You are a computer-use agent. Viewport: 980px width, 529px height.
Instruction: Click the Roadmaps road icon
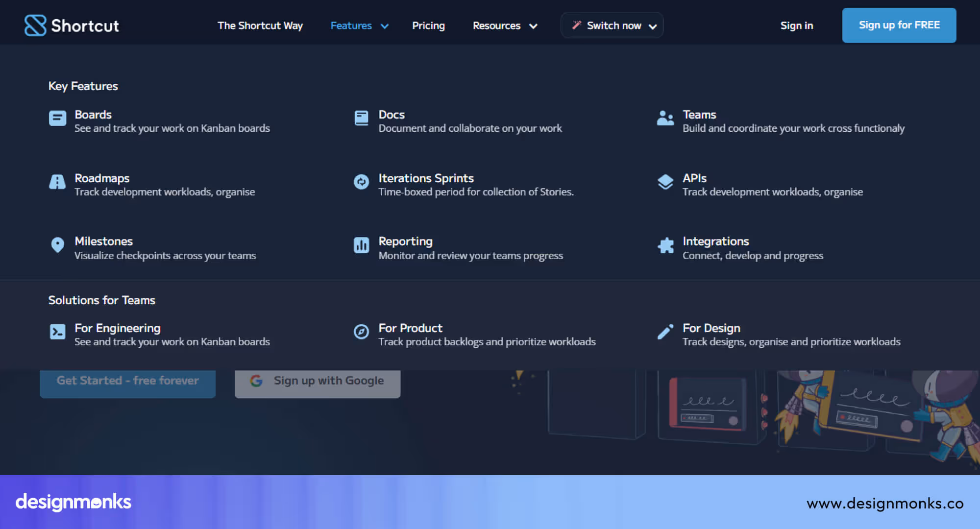click(57, 182)
